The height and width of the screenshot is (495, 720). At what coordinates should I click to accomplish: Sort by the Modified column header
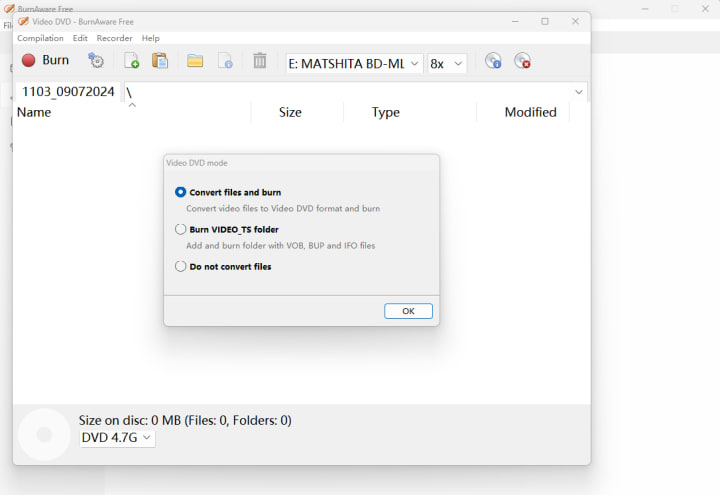pyautogui.click(x=523, y=112)
